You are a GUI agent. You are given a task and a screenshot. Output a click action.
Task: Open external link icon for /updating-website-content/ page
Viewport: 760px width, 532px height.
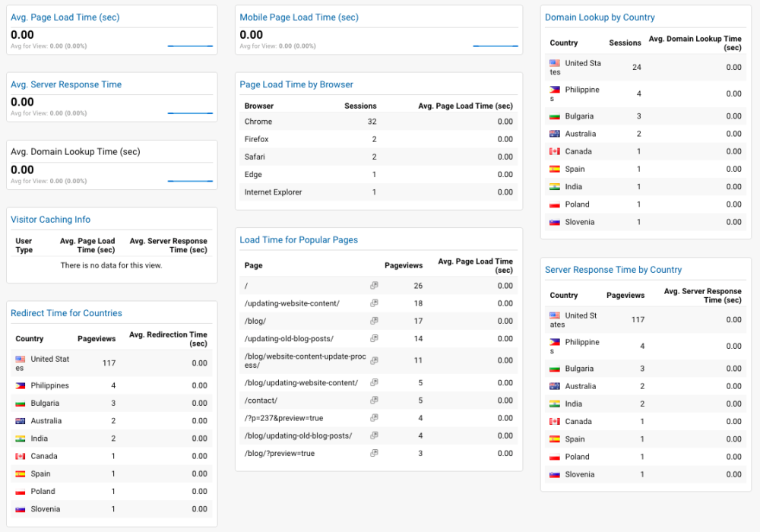(374, 303)
